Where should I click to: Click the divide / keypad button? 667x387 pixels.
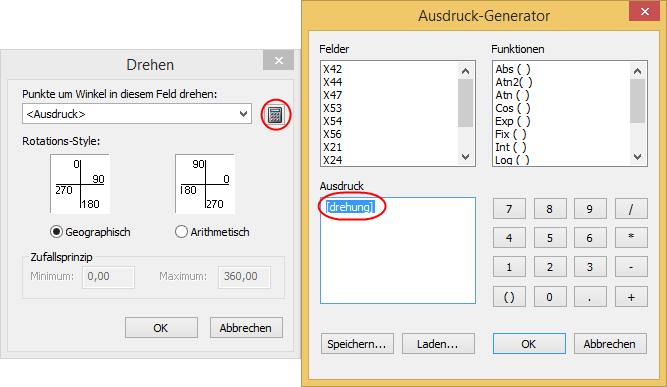(x=631, y=208)
